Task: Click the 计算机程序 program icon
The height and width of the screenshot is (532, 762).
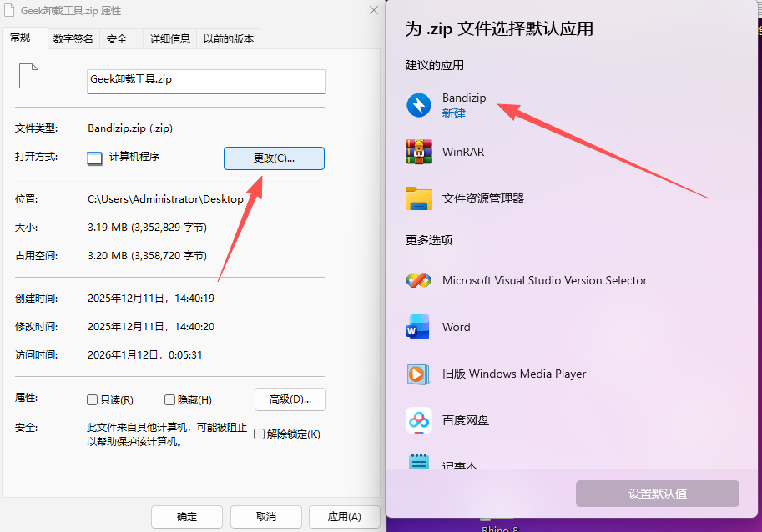Action: (94, 158)
